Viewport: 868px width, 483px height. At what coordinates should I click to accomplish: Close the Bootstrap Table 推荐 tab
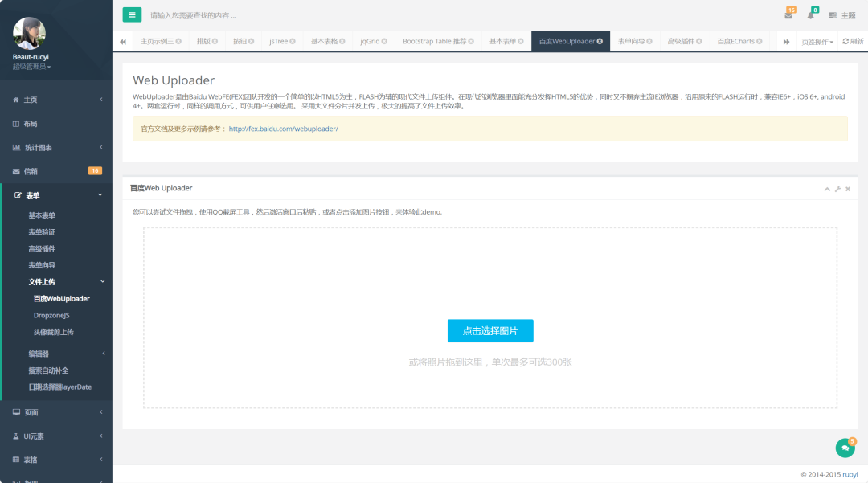[471, 42]
